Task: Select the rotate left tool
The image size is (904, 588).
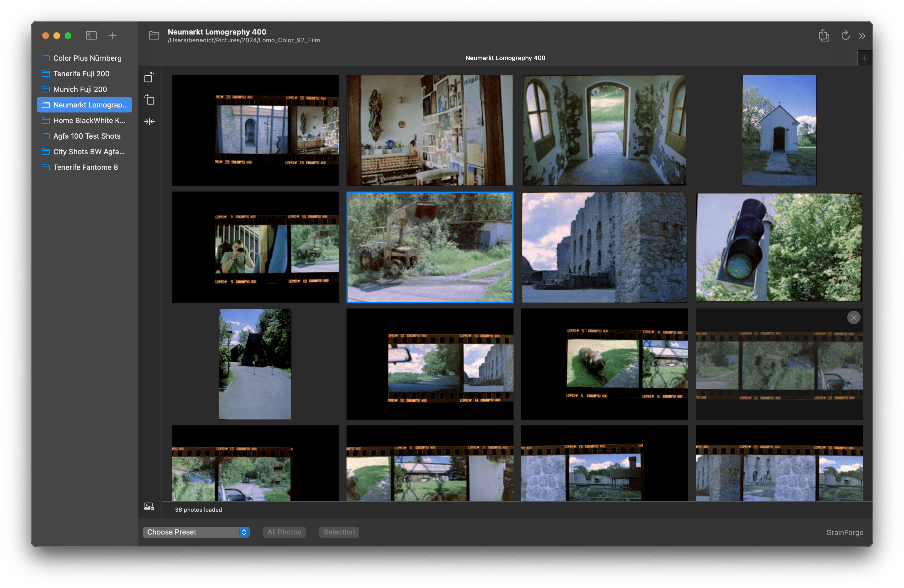Action: [149, 77]
